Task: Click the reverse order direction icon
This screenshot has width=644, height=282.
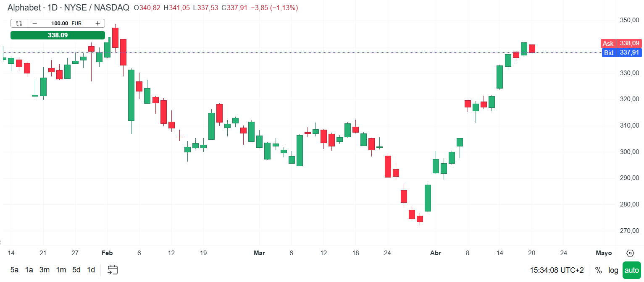Action: tap(18, 23)
